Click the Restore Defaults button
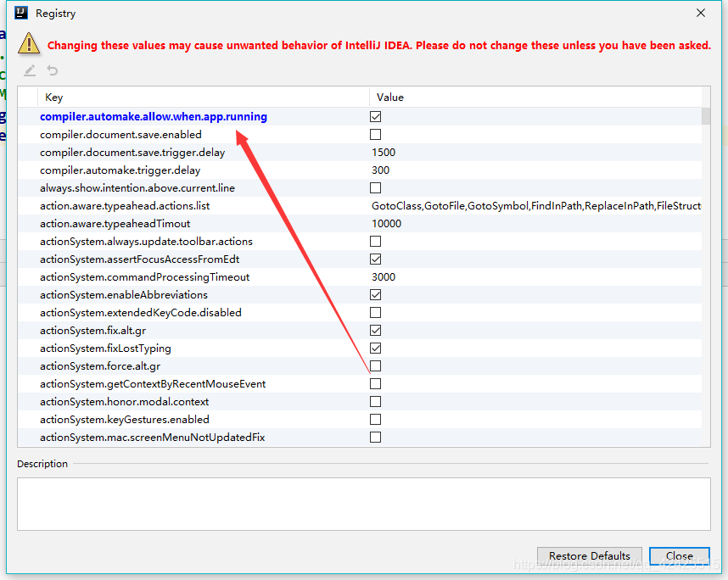 tap(589, 556)
